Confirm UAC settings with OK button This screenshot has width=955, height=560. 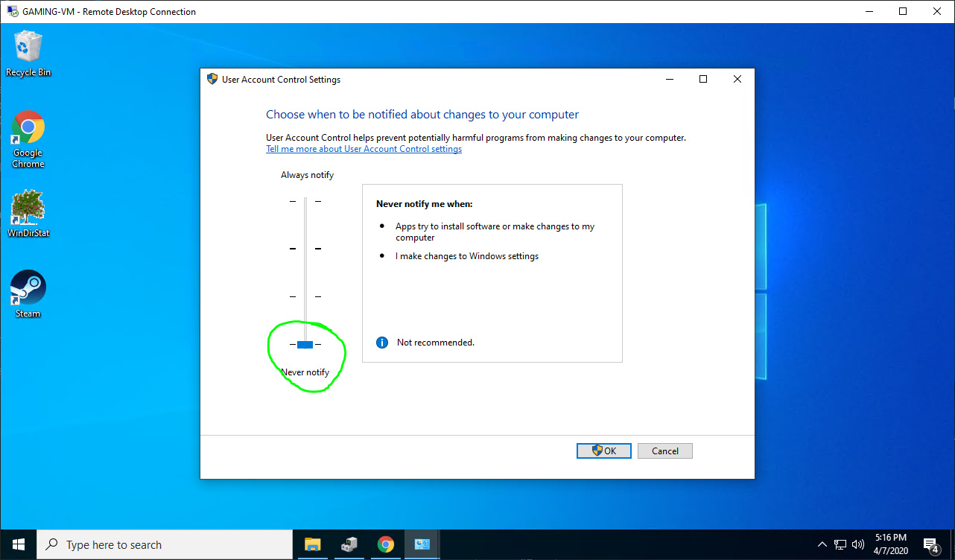(604, 451)
